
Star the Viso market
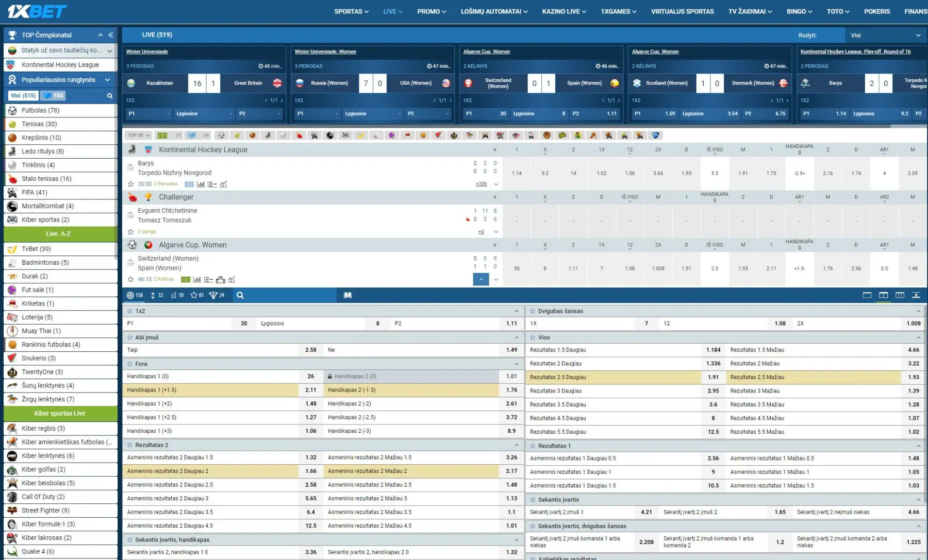coord(533,337)
